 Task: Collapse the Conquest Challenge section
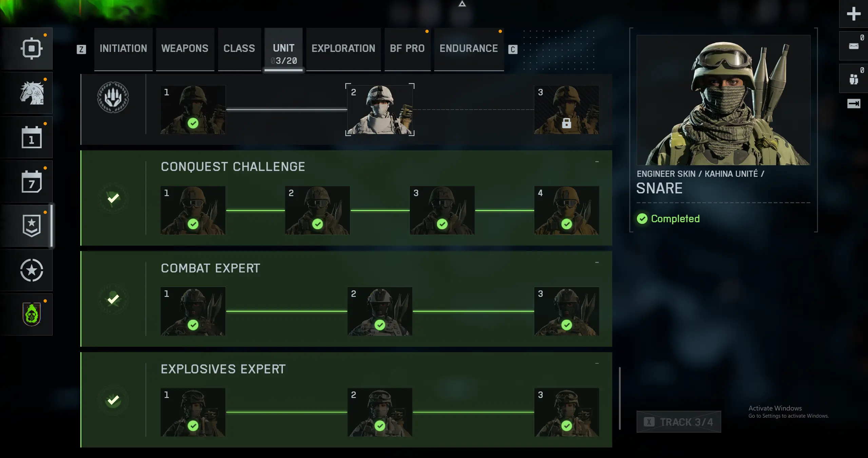(x=597, y=162)
